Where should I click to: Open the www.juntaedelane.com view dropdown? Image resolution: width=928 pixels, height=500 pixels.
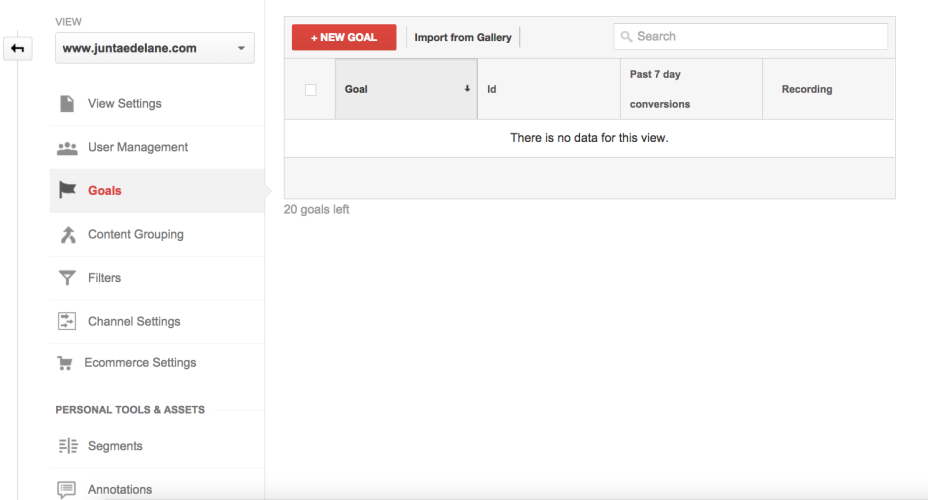point(155,48)
